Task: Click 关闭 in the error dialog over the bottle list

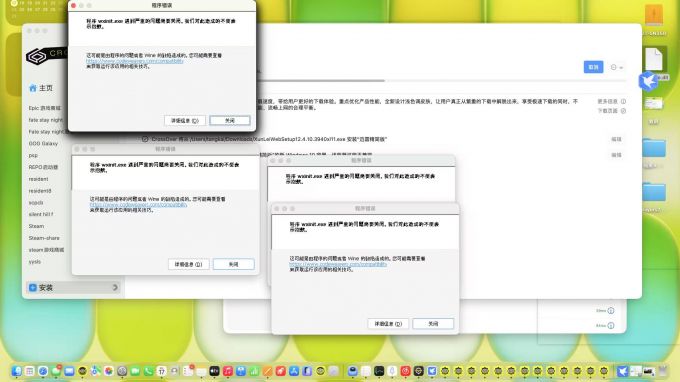Action: [x=233, y=264]
